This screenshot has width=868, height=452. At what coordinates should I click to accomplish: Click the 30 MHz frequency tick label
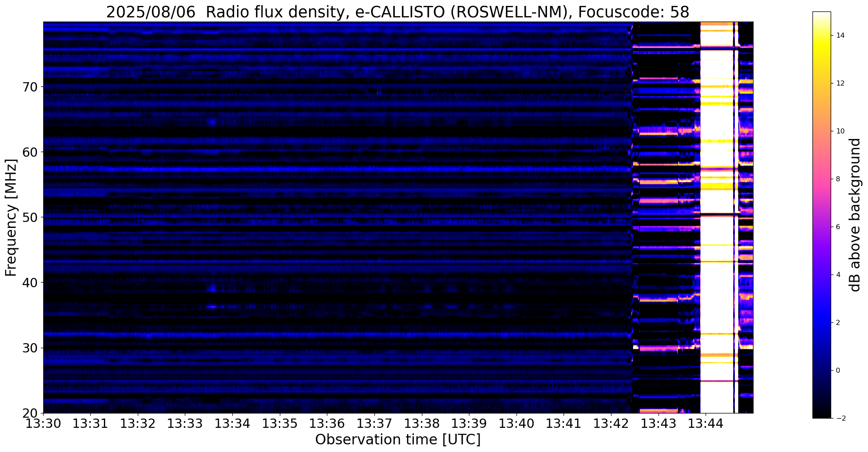(31, 348)
